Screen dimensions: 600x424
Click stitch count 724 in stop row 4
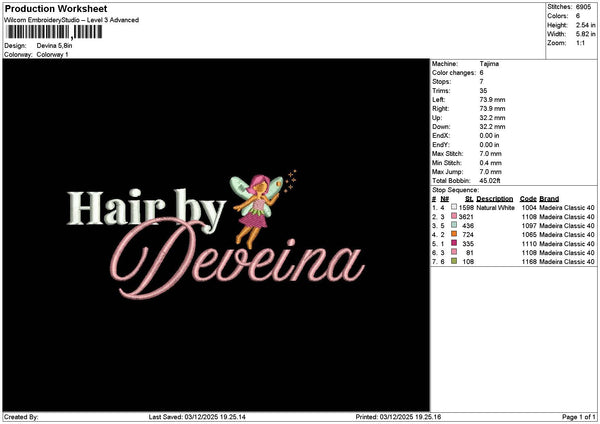[x=468, y=235]
